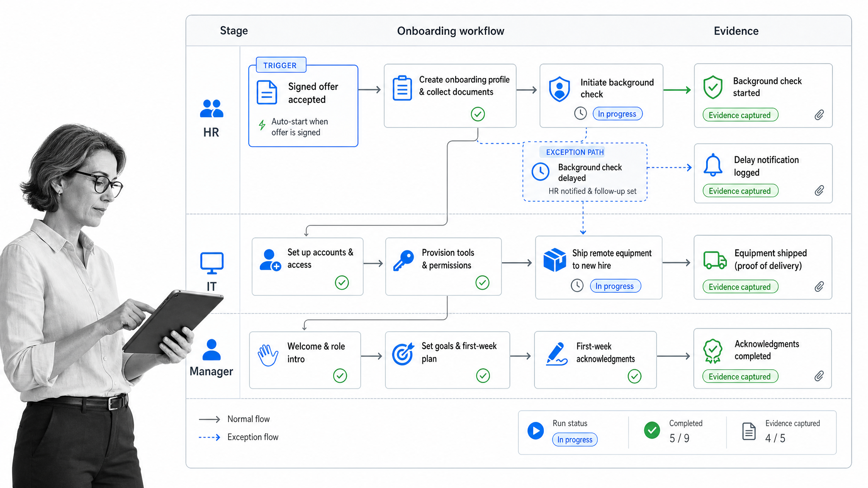Click the Manager person icon
Screen dimensions: 868x488
coord(211,350)
